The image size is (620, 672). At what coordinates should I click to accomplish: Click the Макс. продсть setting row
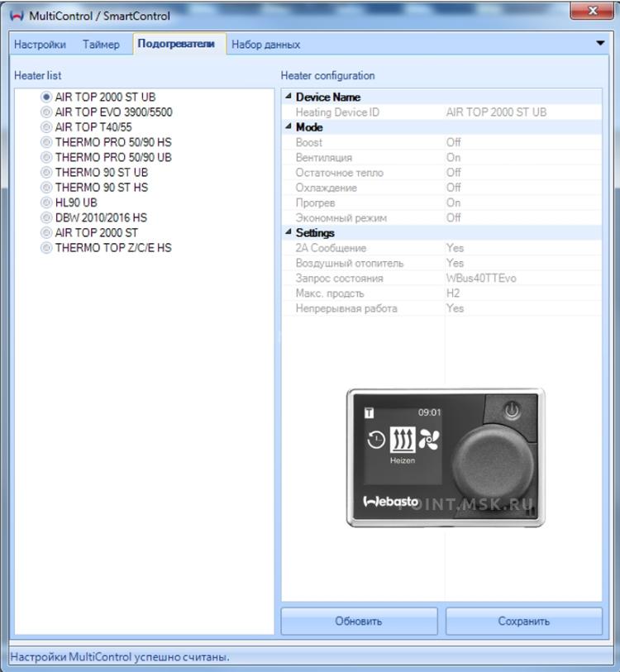pyautogui.click(x=441, y=293)
